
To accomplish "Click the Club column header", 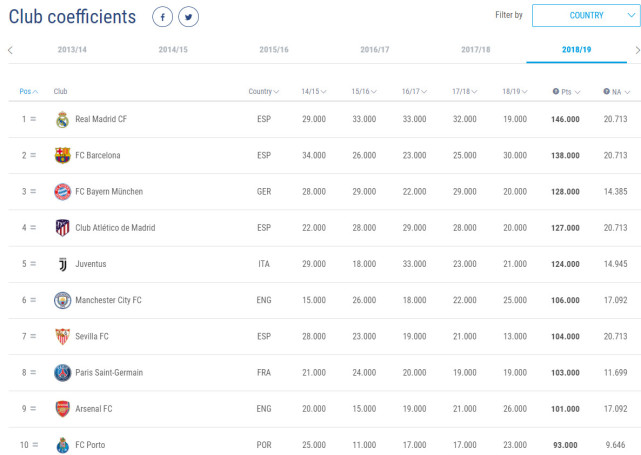I will click(61, 91).
